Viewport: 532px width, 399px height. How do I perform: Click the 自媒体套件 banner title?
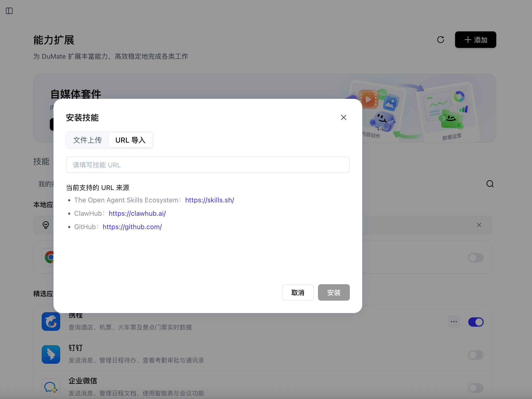point(76,94)
